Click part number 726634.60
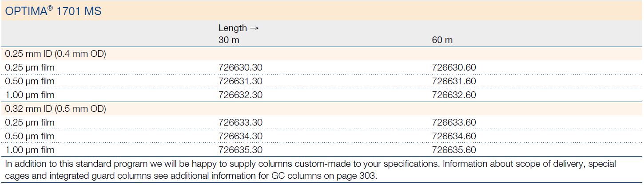644x185 pixels. click(454, 136)
